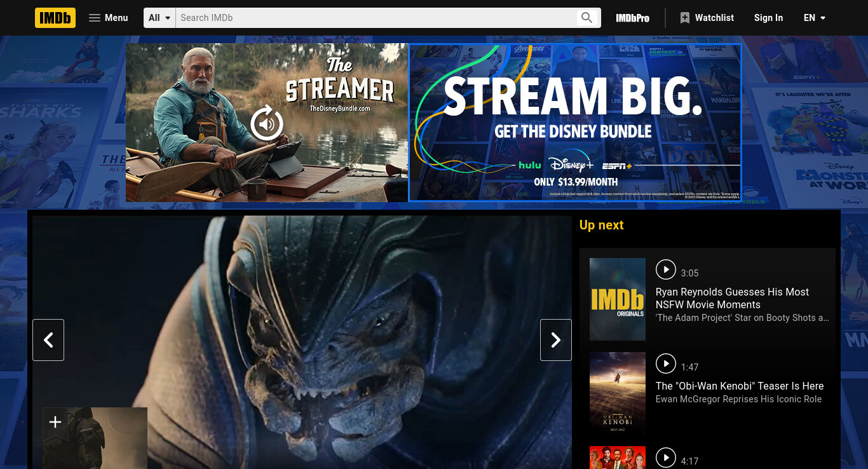Open 'The "Obi-Wan Kenobi" Teaser Is Here' title

[x=740, y=386]
